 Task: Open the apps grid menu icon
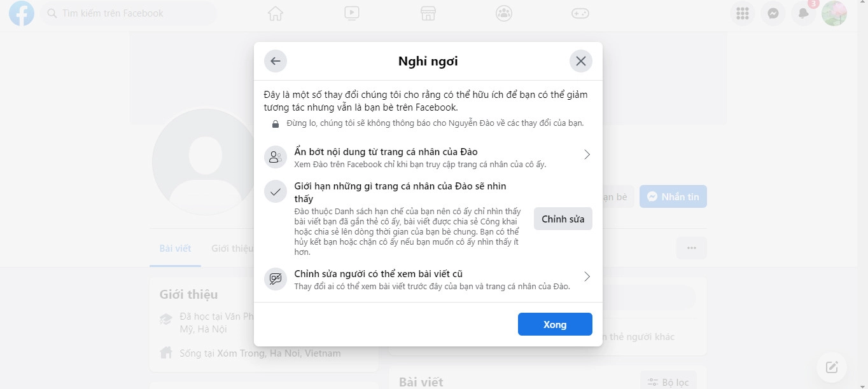(x=742, y=13)
